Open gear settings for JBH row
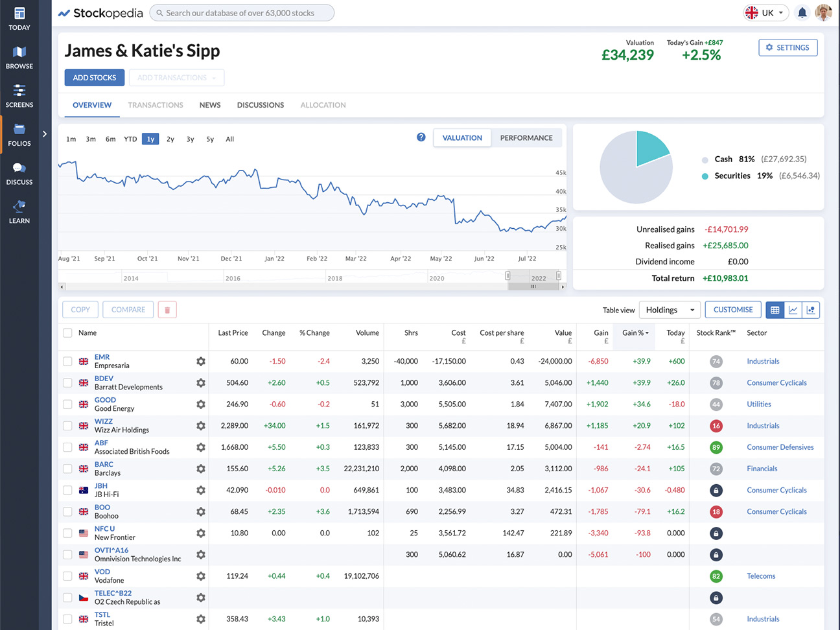This screenshot has width=840, height=630. coord(201,491)
